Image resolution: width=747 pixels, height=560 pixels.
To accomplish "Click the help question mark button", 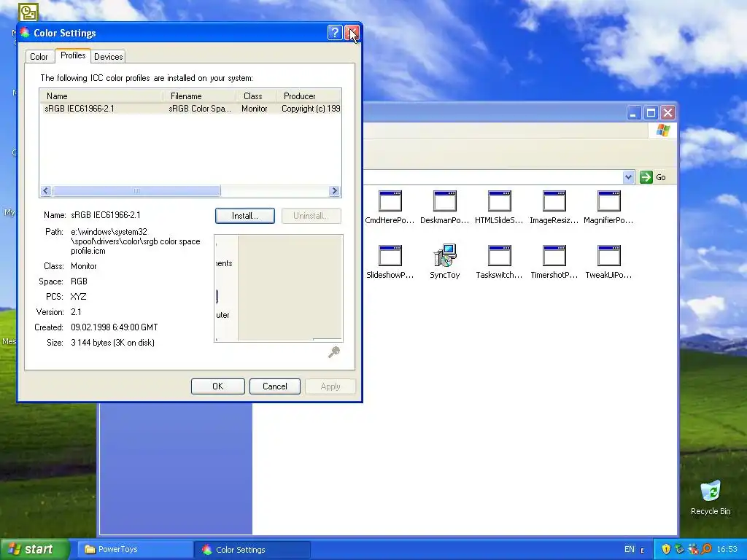I will coord(335,32).
